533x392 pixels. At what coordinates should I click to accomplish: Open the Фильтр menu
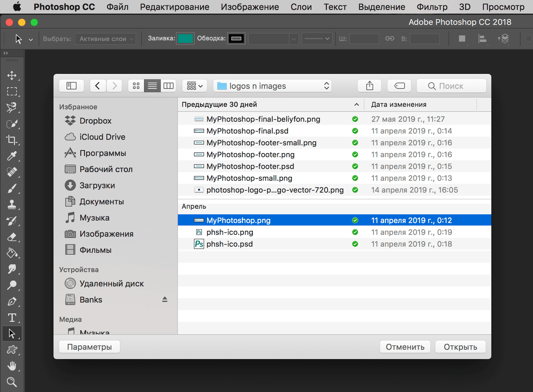432,7
